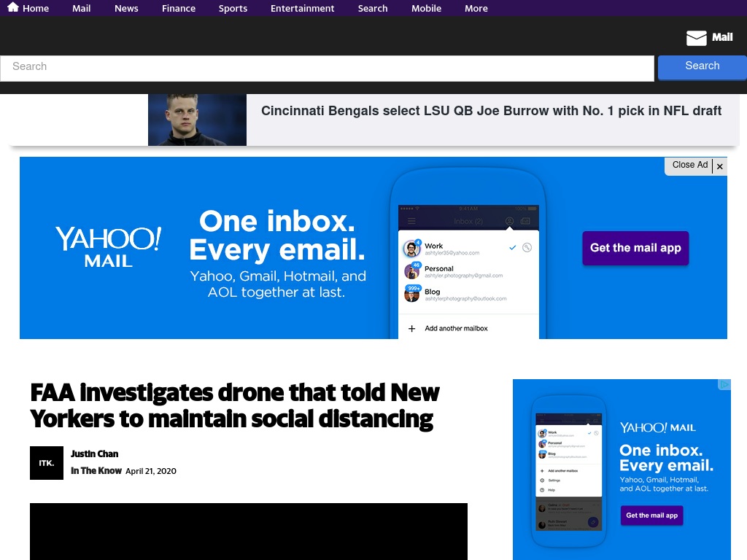Go to the Finance section
The height and width of the screenshot is (560, 747).
[x=179, y=9]
